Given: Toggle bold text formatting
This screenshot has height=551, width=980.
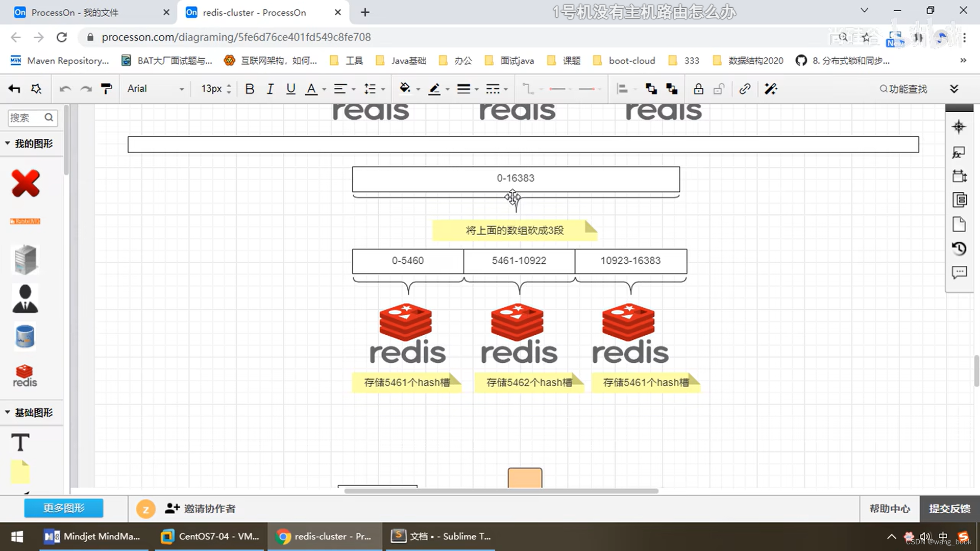Looking at the screenshot, I should click(250, 89).
